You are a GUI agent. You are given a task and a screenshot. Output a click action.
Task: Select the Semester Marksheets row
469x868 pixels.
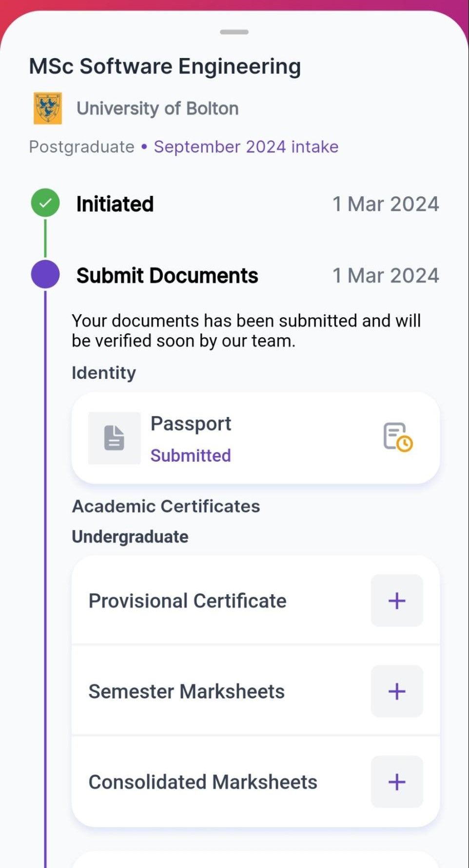(255, 691)
